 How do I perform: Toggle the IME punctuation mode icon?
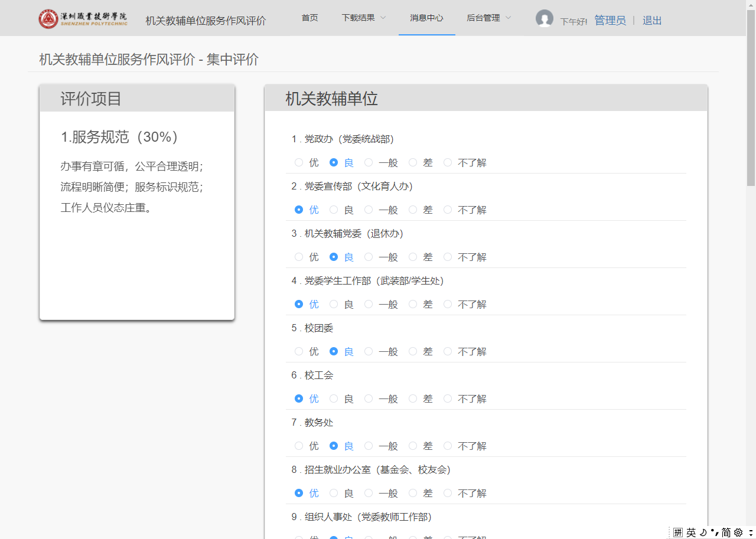715,532
